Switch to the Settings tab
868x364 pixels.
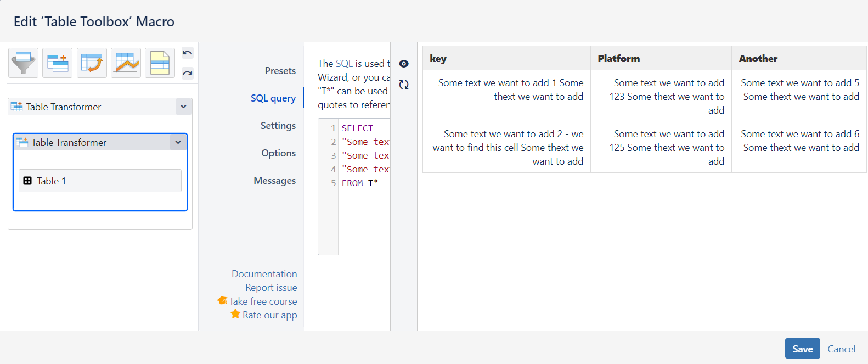[x=278, y=126]
